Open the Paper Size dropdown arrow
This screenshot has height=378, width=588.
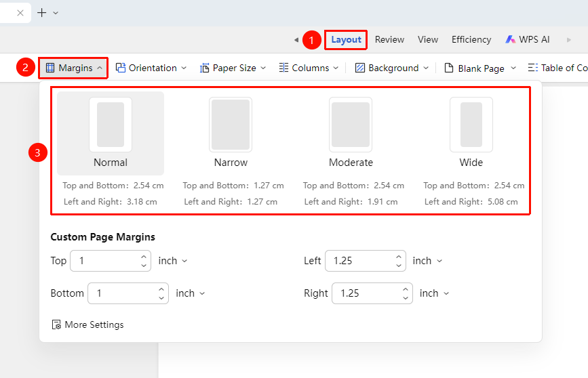click(x=263, y=68)
